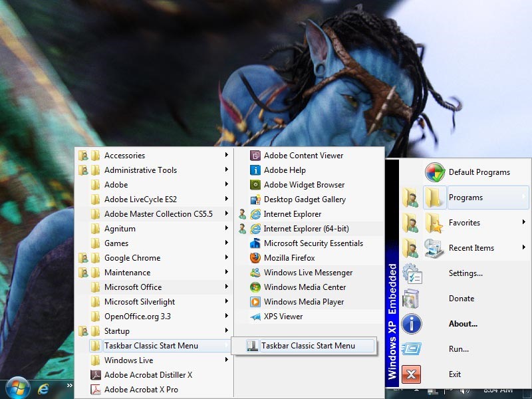Viewport: 532px width, 399px height.
Task: Expand the Administrative Tools submenu arrow
Action: pyautogui.click(x=226, y=170)
